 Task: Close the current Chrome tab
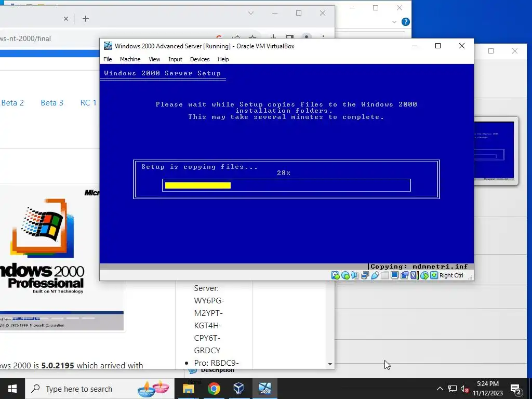pyautogui.click(x=66, y=19)
